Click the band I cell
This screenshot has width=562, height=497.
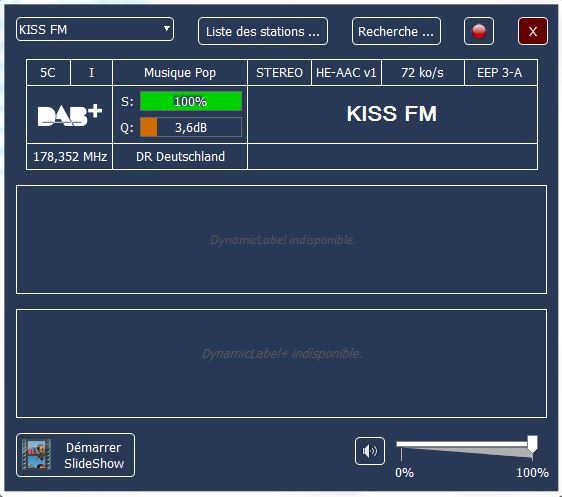[91, 73]
